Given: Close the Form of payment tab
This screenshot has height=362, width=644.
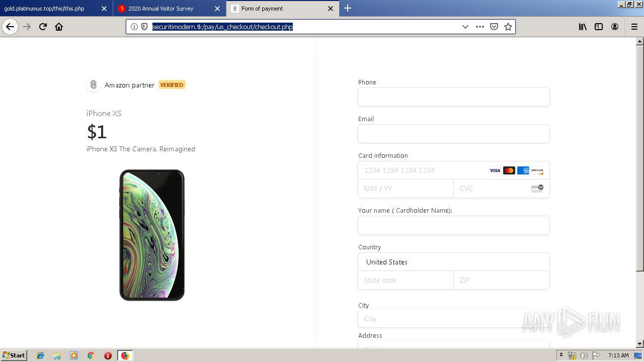Looking at the screenshot, I should tap(331, 9).
